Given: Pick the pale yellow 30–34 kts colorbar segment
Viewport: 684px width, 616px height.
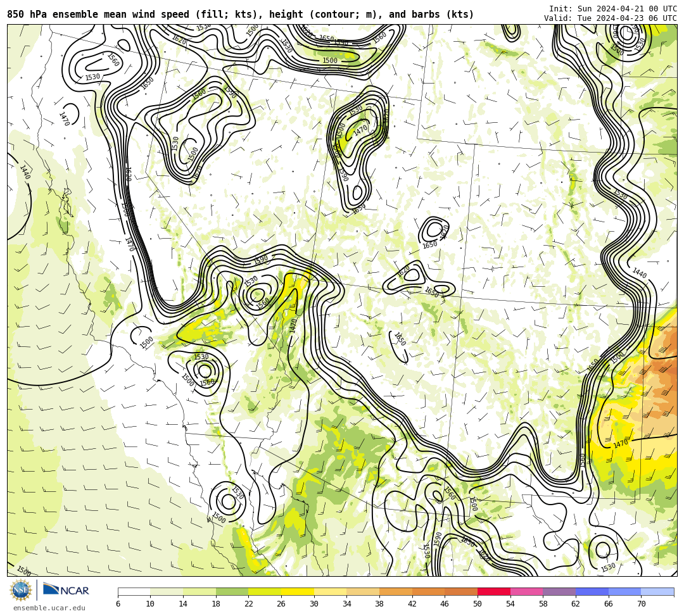Looking at the screenshot, I should point(330,591).
